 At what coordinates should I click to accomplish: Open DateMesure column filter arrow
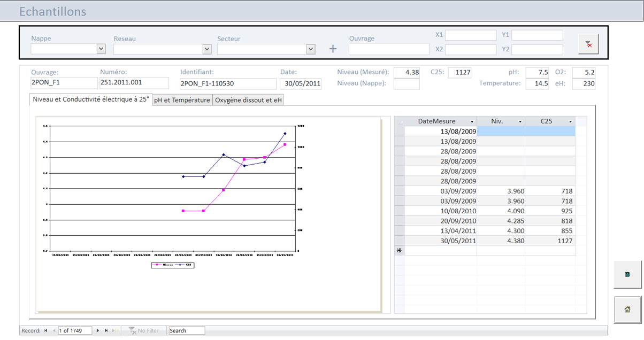pos(471,122)
